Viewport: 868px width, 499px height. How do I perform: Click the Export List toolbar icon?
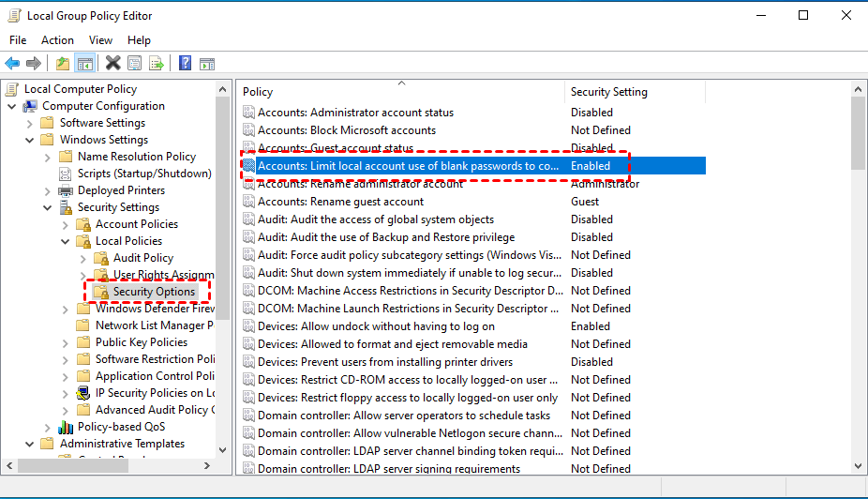[157, 63]
